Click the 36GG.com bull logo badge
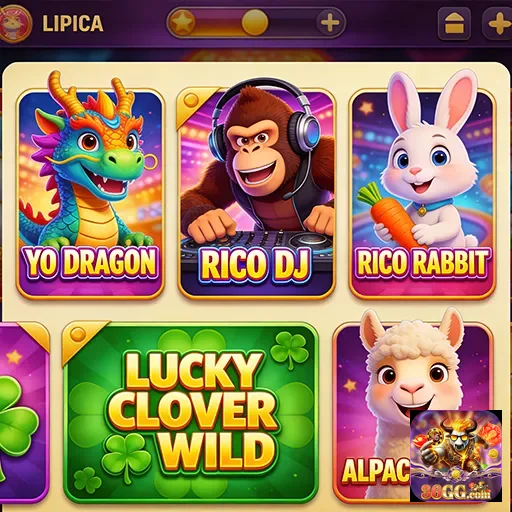This screenshot has width=512, height=512. [x=456, y=456]
